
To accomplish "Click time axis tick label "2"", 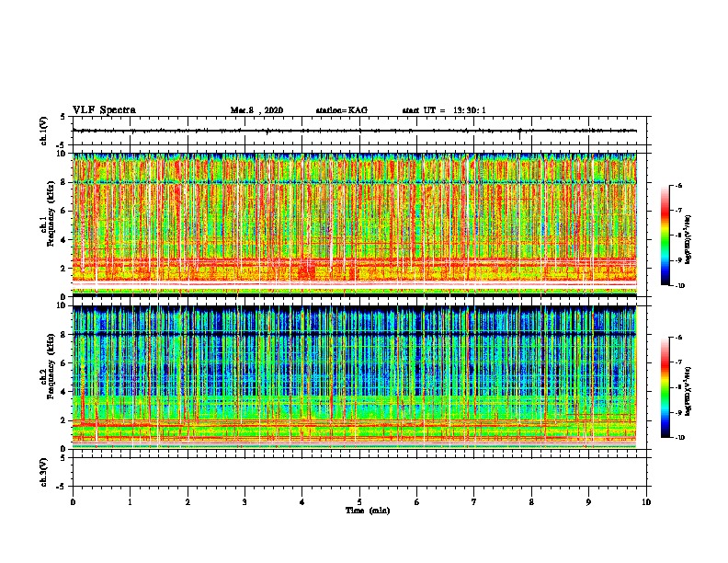I will [188, 502].
